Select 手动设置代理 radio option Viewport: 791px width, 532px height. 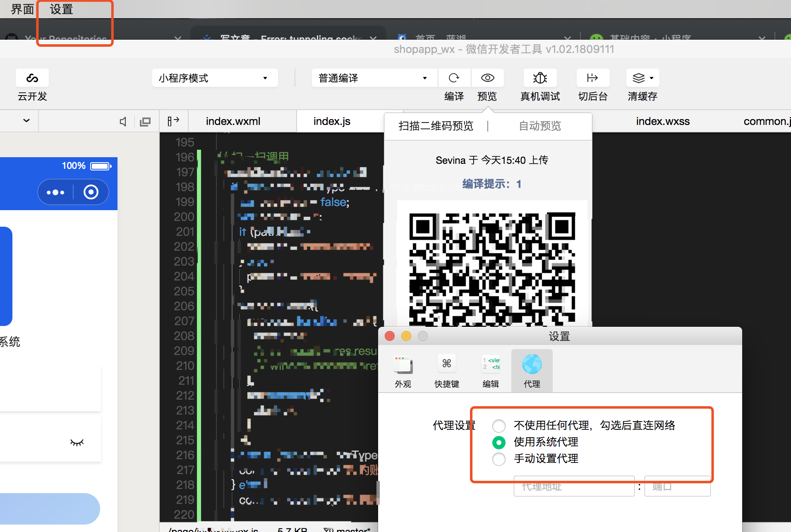click(x=499, y=459)
